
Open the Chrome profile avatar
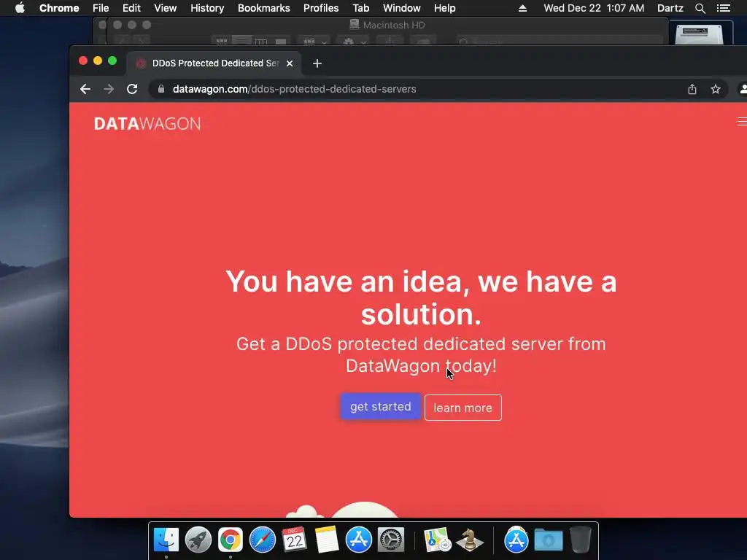[742, 89]
